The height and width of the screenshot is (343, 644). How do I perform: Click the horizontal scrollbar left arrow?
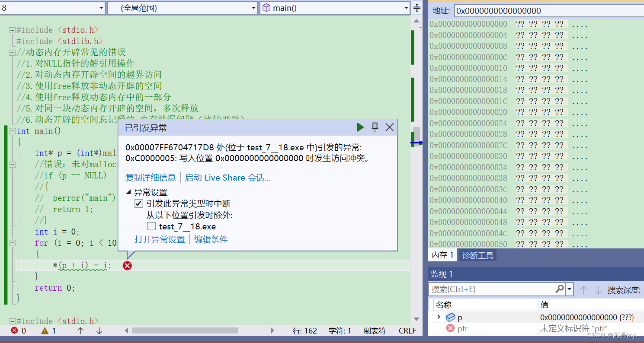tap(126, 330)
